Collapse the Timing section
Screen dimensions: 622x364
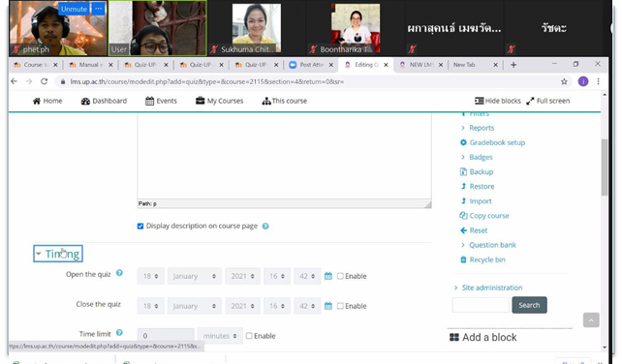click(x=58, y=254)
